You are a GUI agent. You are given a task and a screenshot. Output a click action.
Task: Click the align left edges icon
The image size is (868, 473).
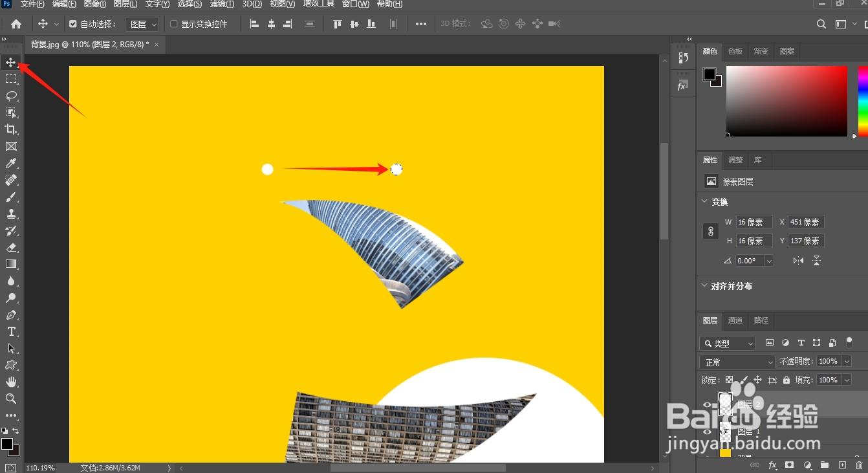coord(254,24)
